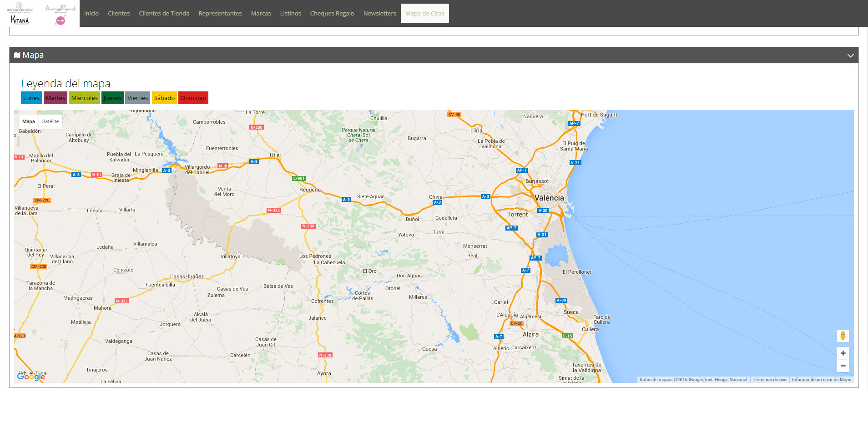The image size is (868, 432).
Task: Open the Mapa de Citas tab
Action: click(x=424, y=13)
